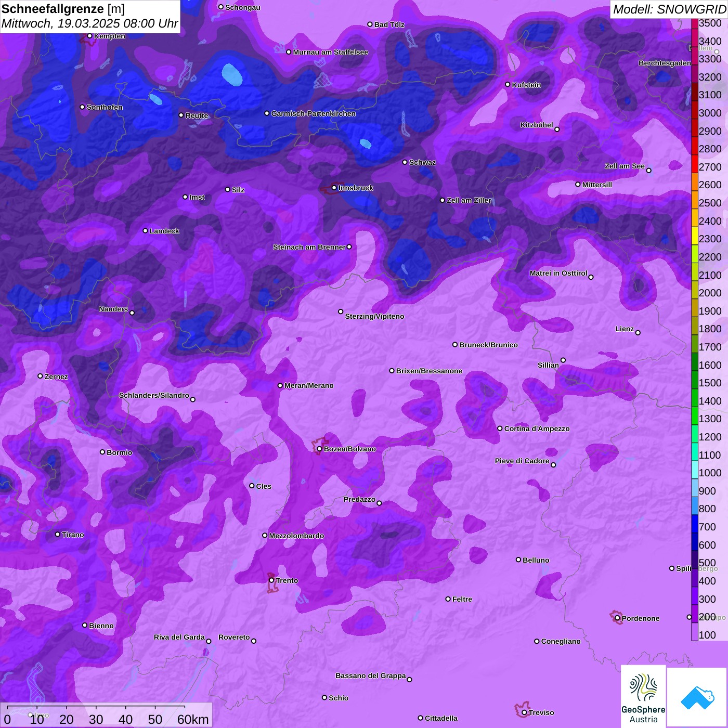Image resolution: width=728 pixels, height=728 pixels.
Task: Click the Pordenone city marker
Action: 617,618
